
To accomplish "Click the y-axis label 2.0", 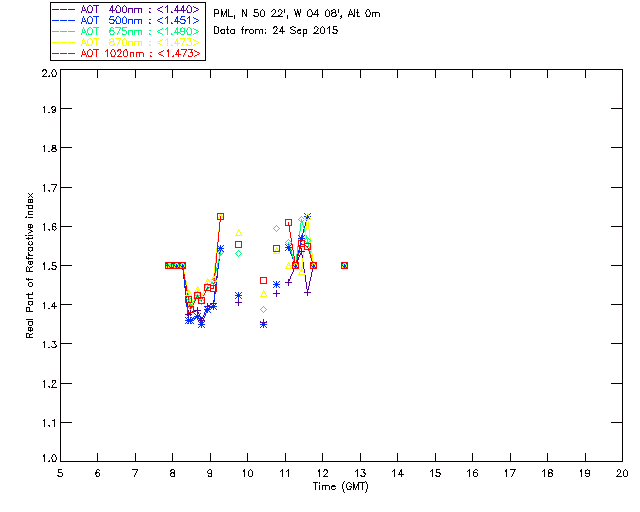I will pyautogui.click(x=49, y=73).
